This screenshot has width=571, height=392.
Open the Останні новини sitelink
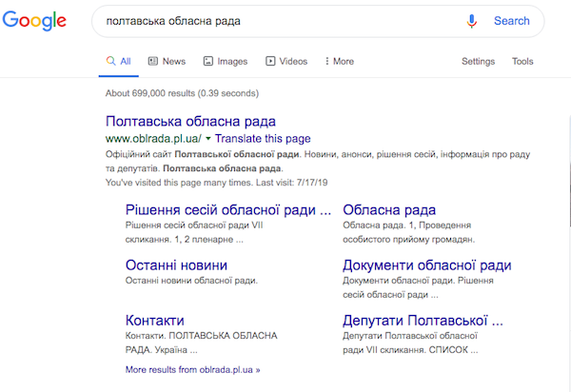[x=176, y=265]
